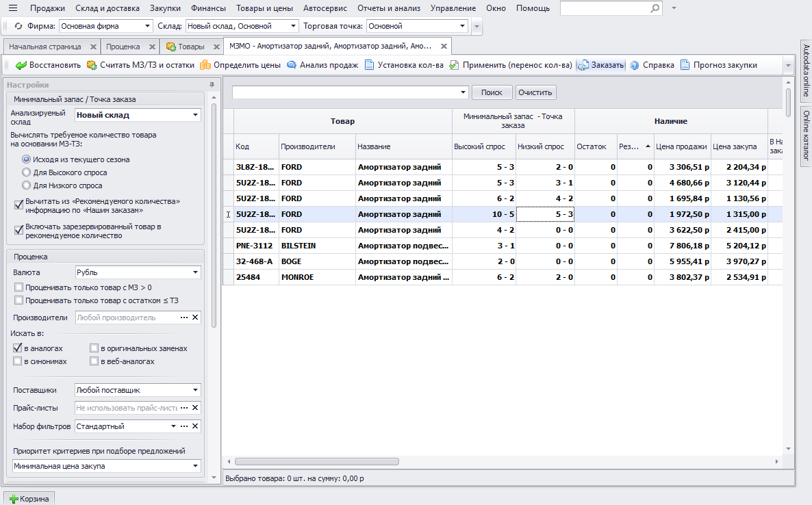Click the table's vertical scrollbar thumb
812x505 pixels.
point(788,103)
